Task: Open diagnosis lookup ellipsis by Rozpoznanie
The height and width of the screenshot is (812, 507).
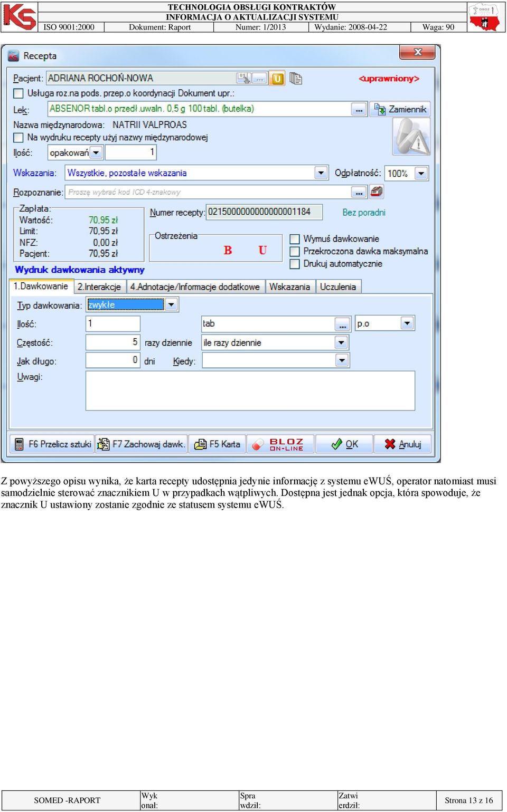Action: click(x=359, y=192)
